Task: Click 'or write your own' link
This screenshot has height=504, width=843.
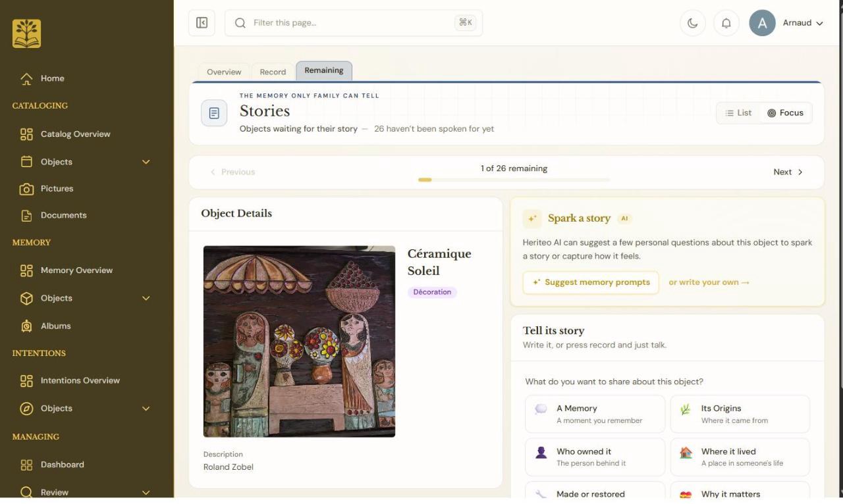Action: coord(709,283)
